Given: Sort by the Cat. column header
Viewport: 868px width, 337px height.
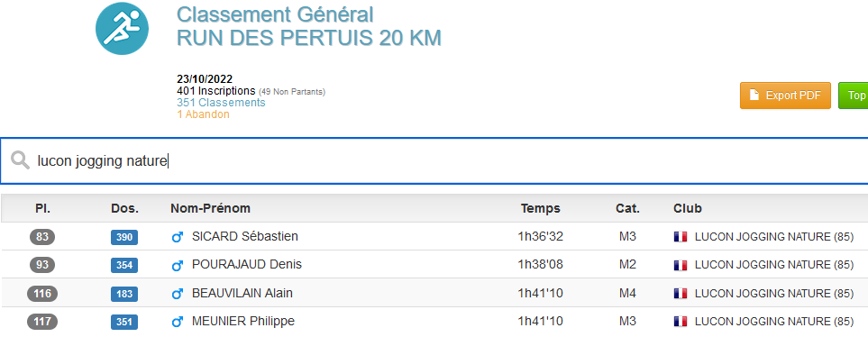Looking at the screenshot, I should pyautogui.click(x=627, y=209).
